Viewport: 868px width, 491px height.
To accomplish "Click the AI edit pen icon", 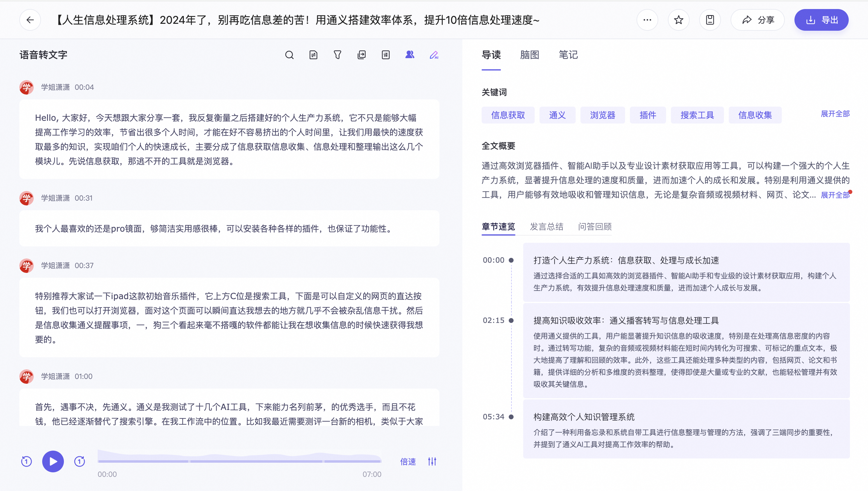I will [x=434, y=55].
